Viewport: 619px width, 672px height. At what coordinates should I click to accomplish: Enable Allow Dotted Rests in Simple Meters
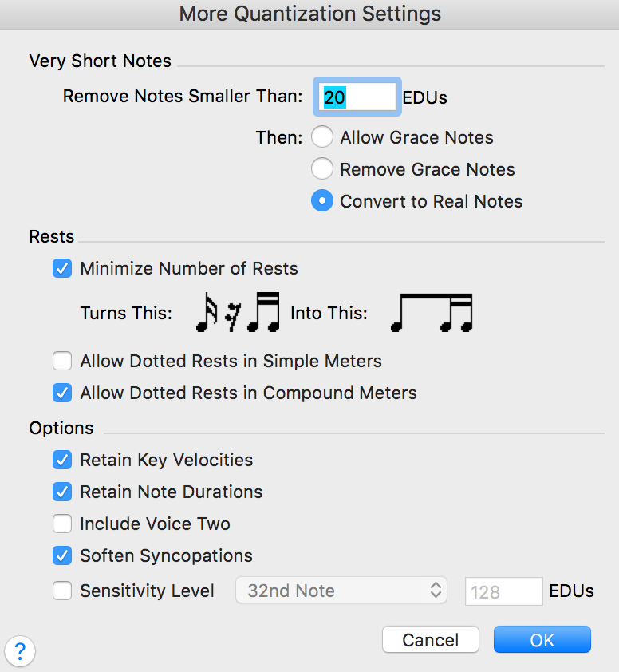[x=62, y=361]
